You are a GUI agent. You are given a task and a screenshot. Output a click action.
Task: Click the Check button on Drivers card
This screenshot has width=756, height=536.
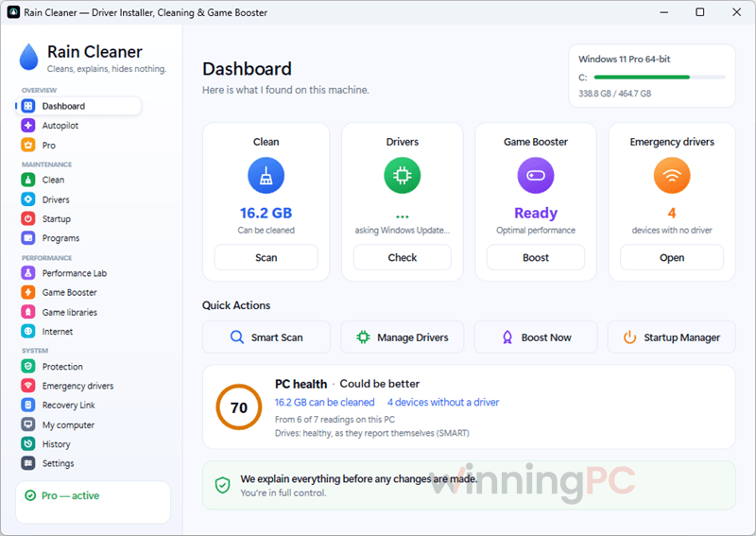tap(403, 258)
